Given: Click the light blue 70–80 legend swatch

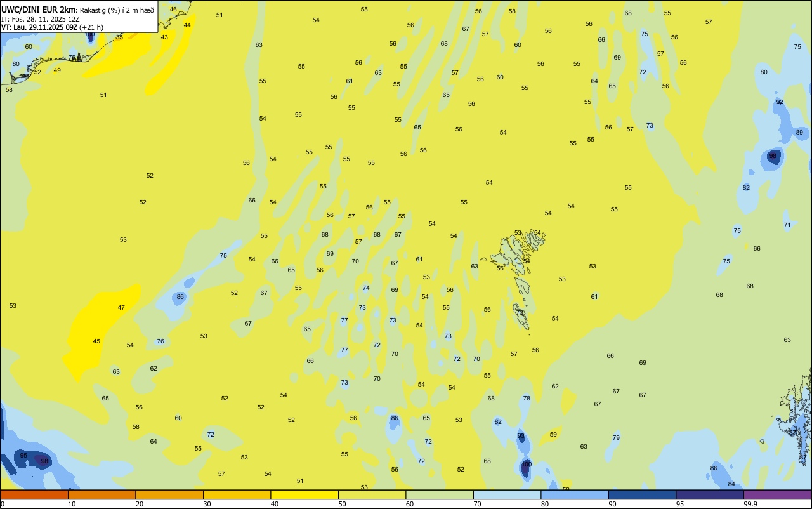Looking at the screenshot, I should [507, 494].
